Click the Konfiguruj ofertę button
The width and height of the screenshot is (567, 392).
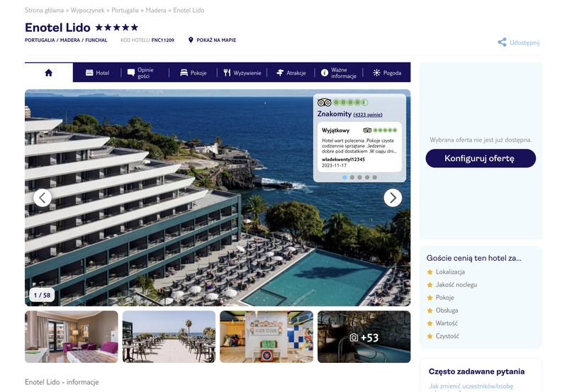pos(481,158)
